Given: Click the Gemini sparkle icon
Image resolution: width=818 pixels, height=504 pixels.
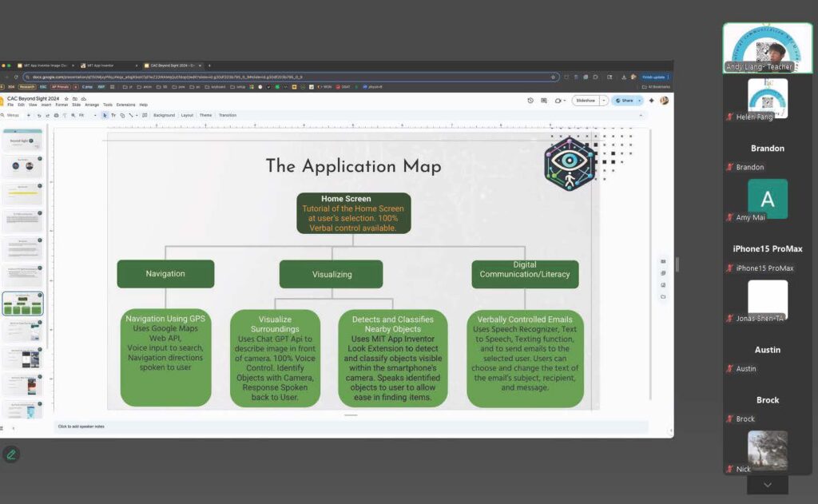Looking at the screenshot, I should (651, 101).
